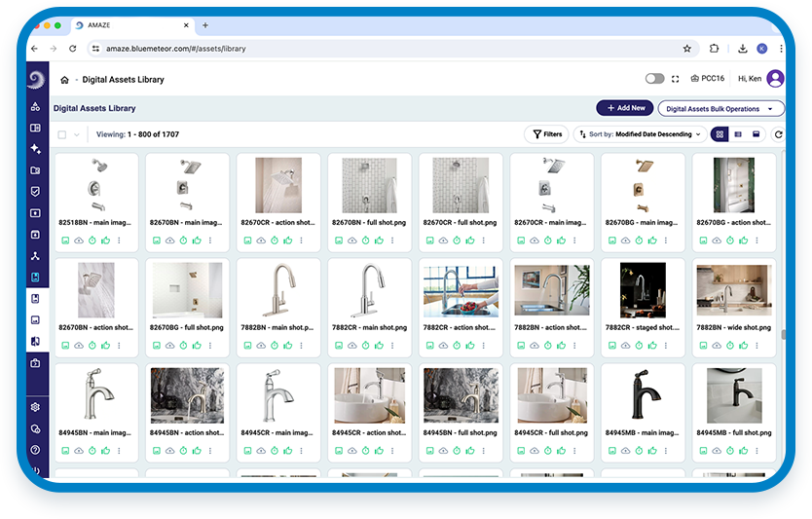Open more options for 82518BN main image
Viewport: 812px width, 519px height.
pos(119,241)
